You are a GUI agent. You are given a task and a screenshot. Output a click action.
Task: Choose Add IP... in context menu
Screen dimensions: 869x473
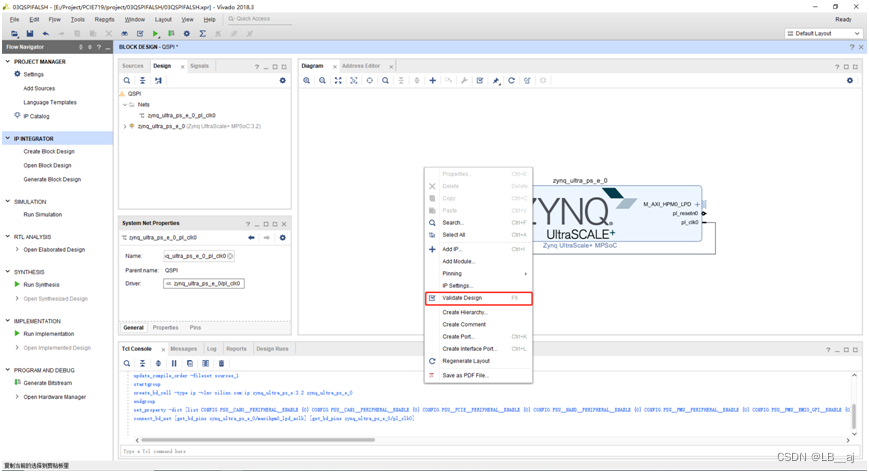pyautogui.click(x=479, y=250)
